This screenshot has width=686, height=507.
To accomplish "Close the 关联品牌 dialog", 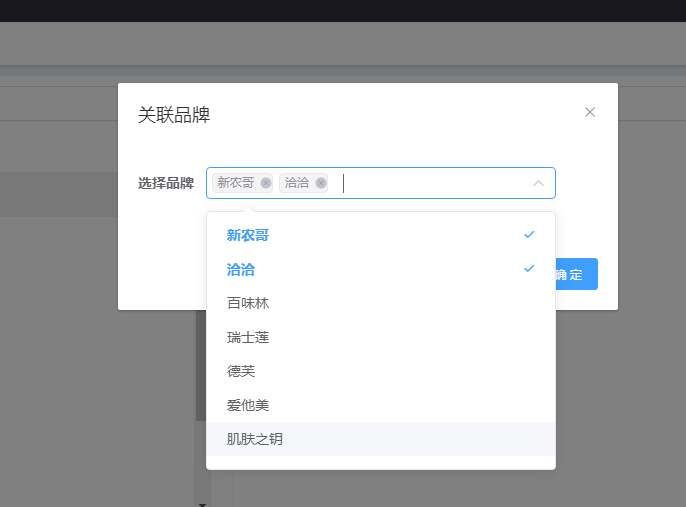I will pos(590,112).
